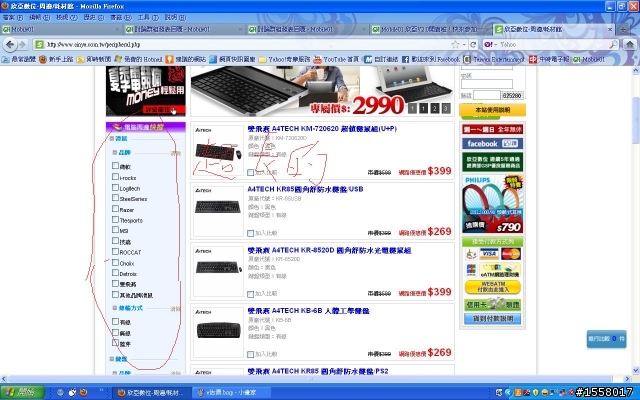The image size is (640, 400).
Task: Open the 檢視 (View) menu
Action: [67, 18]
